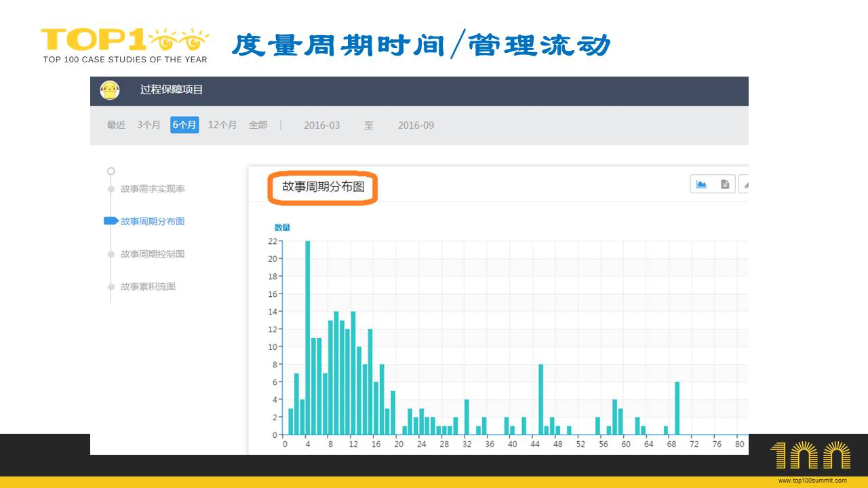Click the TOP100 logo on the slide
This screenshot has height=488, width=868.
point(125,45)
